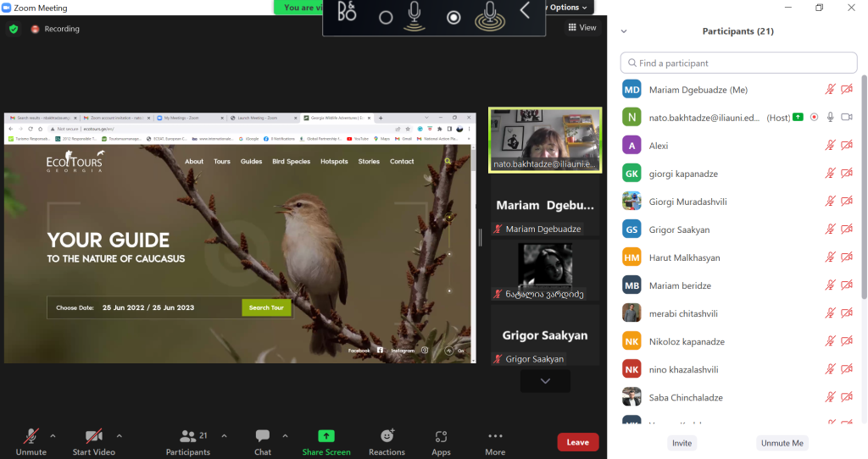Open Bird Species website menu item
868x459 pixels.
[291, 162]
